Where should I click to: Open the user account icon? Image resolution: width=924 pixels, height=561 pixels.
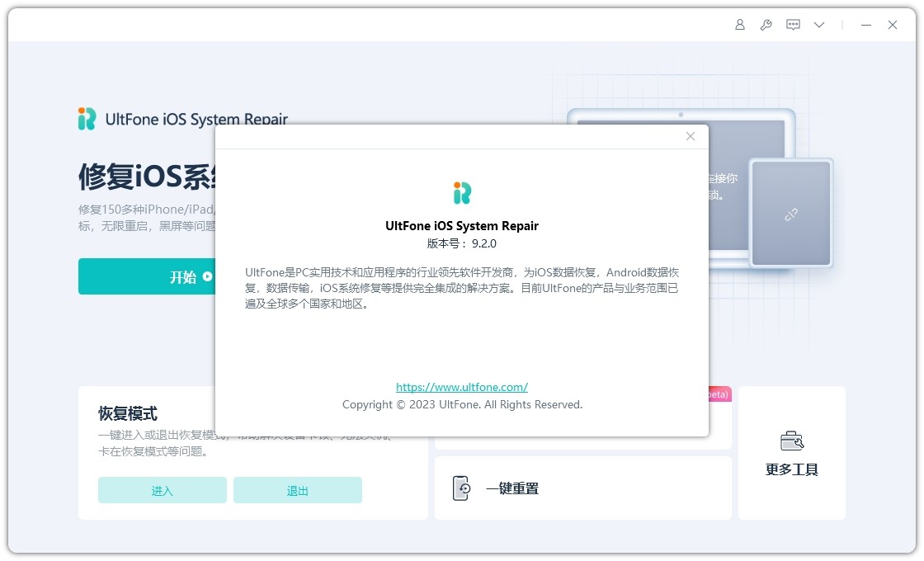click(739, 25)
